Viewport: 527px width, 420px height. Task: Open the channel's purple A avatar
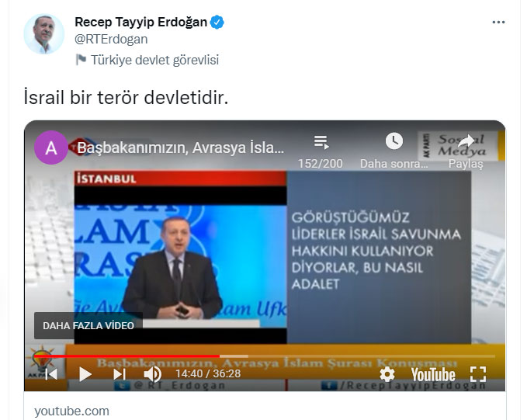coord(50,148)
